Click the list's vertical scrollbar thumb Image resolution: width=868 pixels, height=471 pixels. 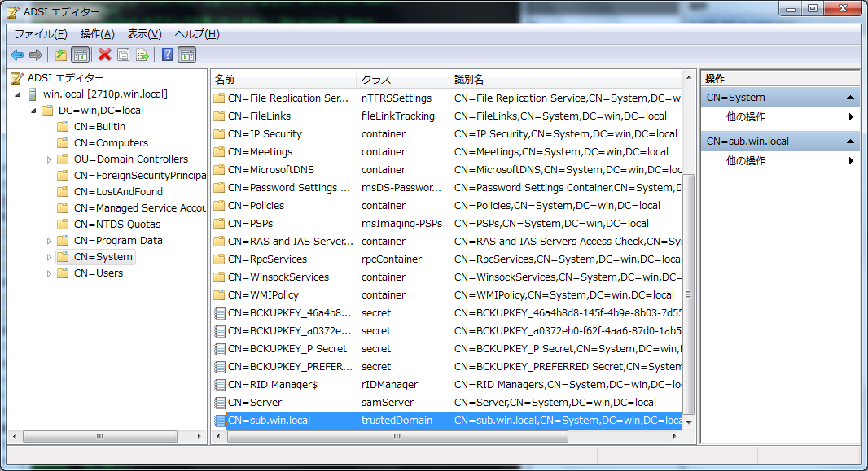click(688, 293)
